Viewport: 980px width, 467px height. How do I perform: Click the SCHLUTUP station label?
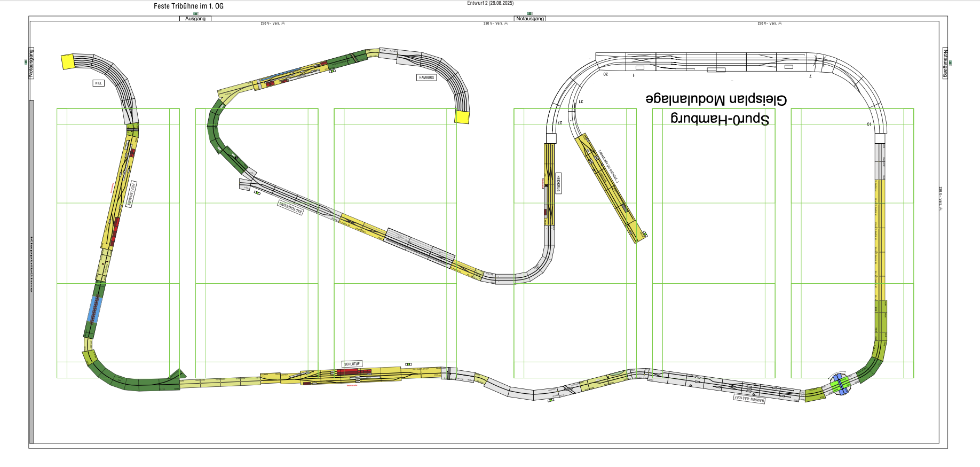pos(352,364)
